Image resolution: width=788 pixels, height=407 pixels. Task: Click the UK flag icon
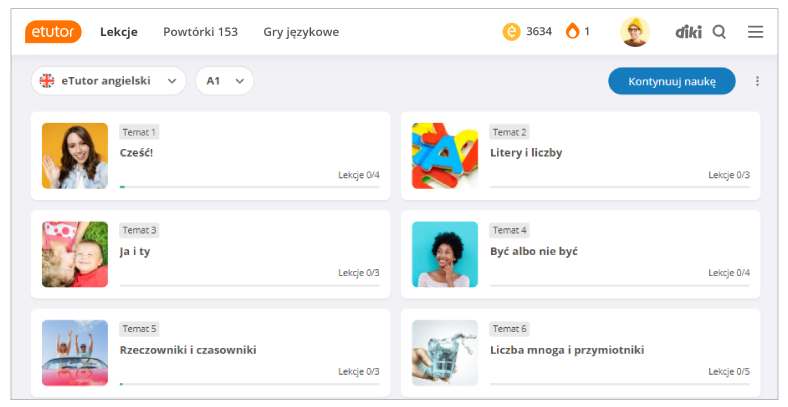coord(47,81)
